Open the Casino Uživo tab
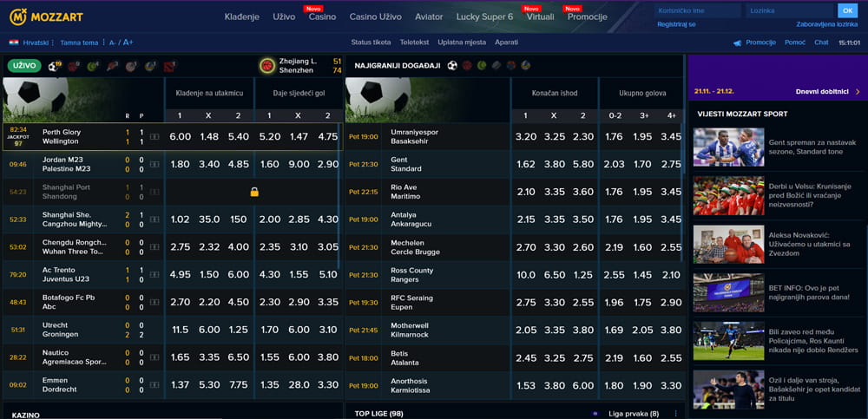 point(375,16)
